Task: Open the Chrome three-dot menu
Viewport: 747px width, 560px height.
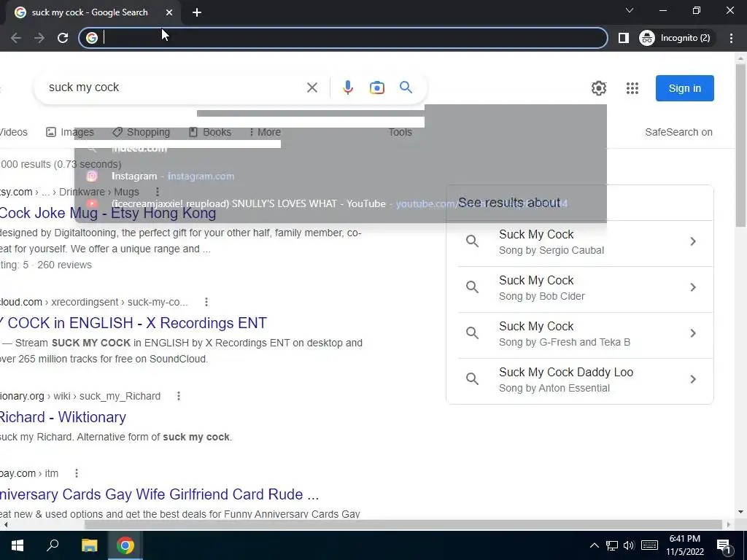Action: tap(731, 38)
